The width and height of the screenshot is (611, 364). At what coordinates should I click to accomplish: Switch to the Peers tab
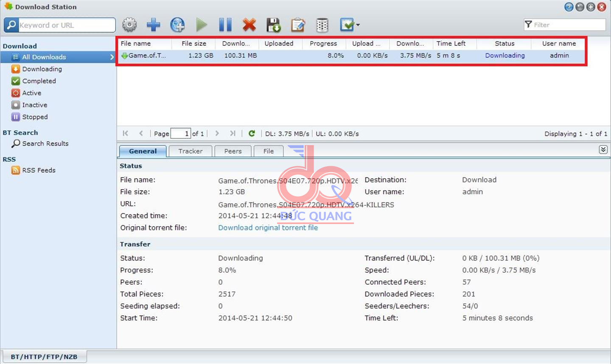click(x=233, y=151)
